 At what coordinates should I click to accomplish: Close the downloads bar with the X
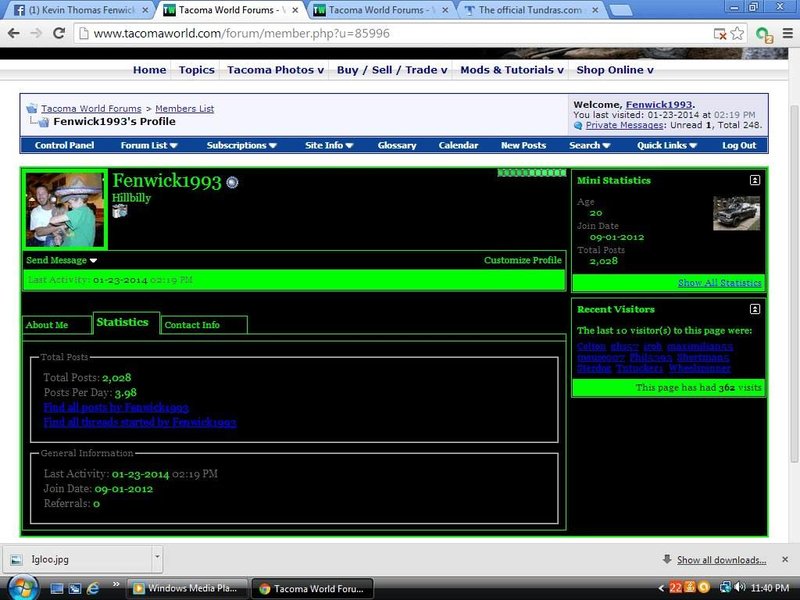pyautogui.click(x=785, y=560)
